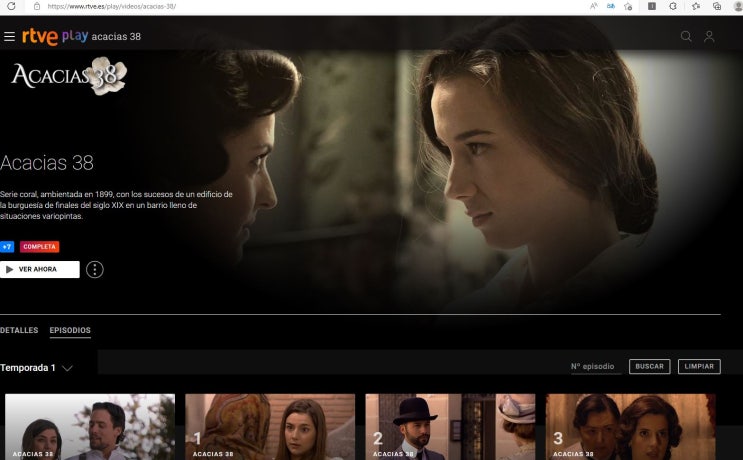Viewport: 743px width, 460px height.
Task: Open the search magnifier in the rtve header
Action: point(686,36)
